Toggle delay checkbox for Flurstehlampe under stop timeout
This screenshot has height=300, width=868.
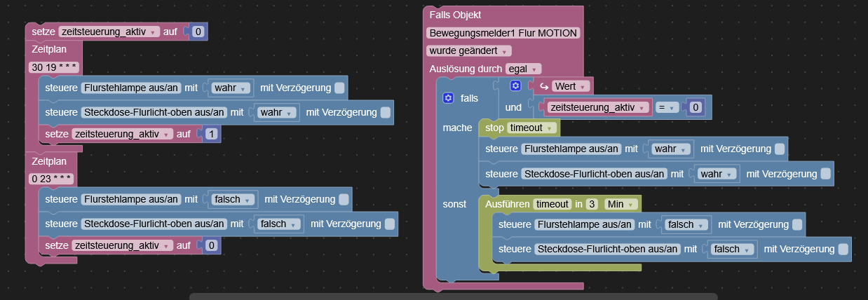pos(780,149)
